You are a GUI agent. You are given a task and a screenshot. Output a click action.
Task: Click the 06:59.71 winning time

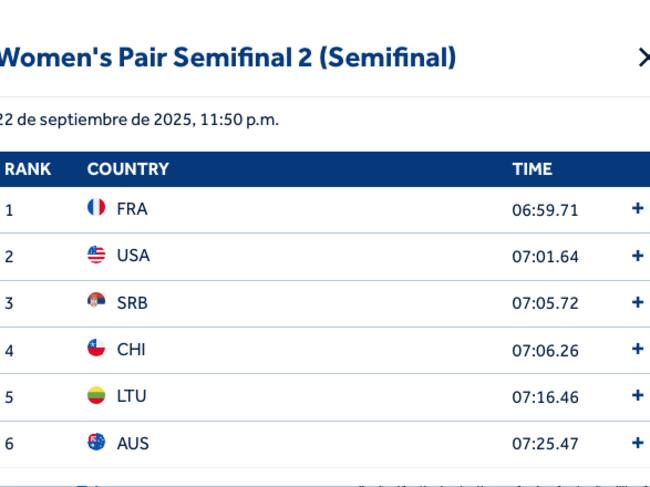tap(545, 210)
